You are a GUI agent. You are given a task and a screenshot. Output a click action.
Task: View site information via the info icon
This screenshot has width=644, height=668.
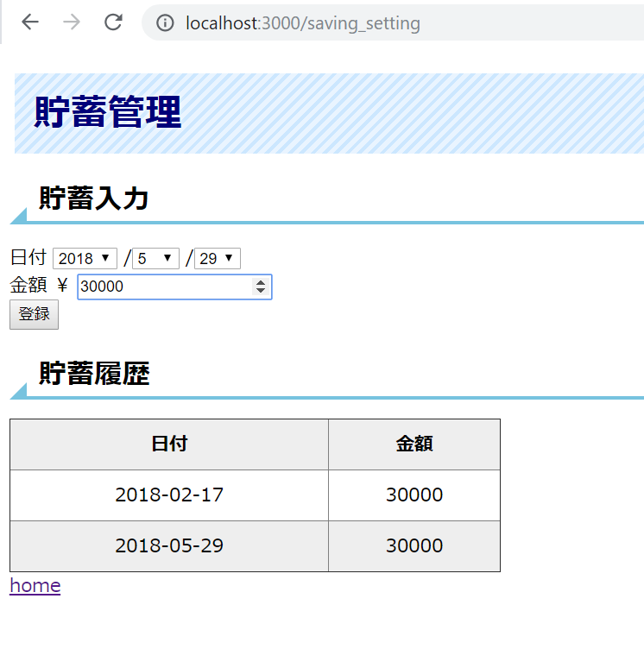click(165, 23)
